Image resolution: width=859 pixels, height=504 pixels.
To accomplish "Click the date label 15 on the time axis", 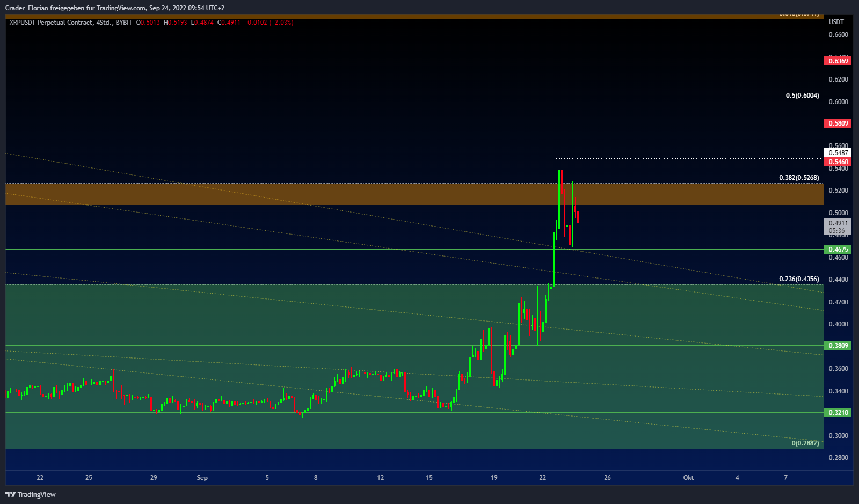I will coord(429,478).
